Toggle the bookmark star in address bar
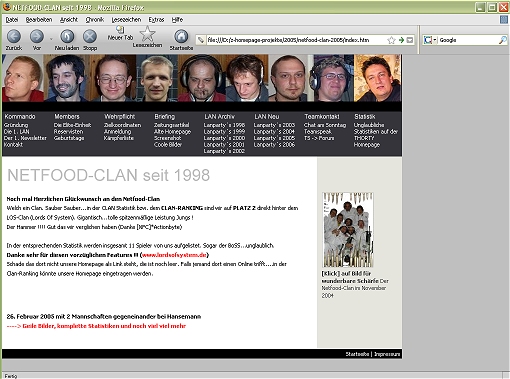Image resolution: width=510 pixels, height=379 pixels. pyautogui.click(x=391, y=40)
